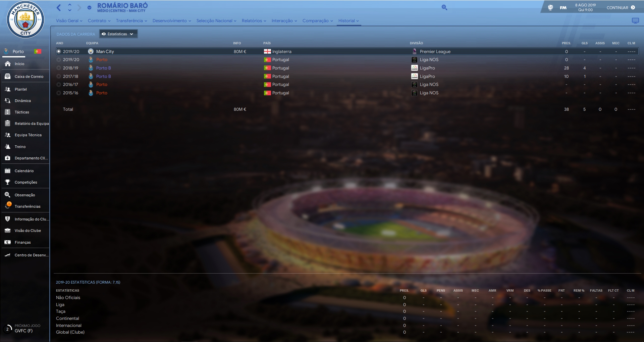Open Relatório da Equipa icon
This screenshot has height=342, width=644.
(x=8, y=124)
